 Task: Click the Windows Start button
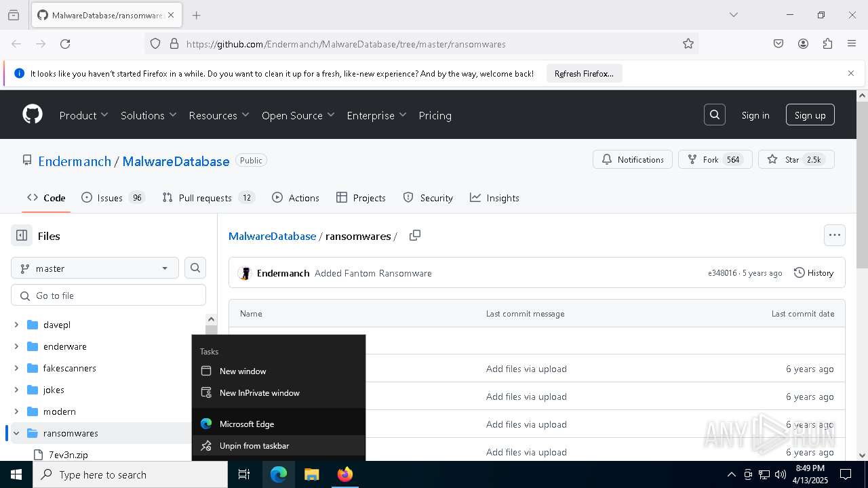[16, 474]
